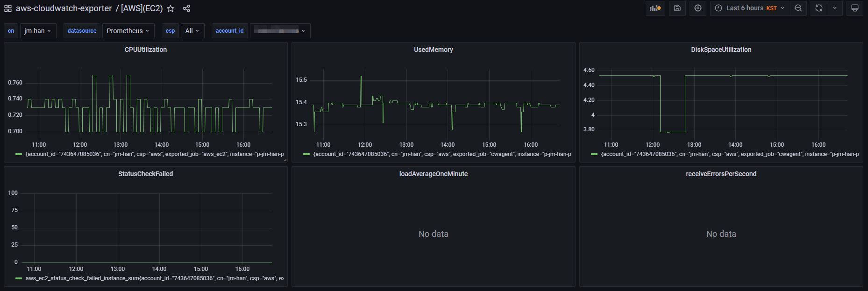Toggle the UsedMemory legend series
Viewport: 868px width, 291px height.
(x=442, y=154)
